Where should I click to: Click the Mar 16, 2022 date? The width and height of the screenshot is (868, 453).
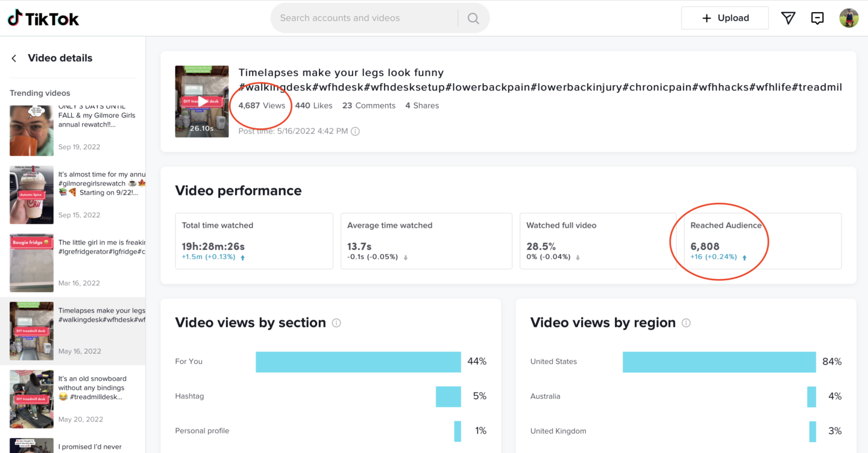pos(79,283)
